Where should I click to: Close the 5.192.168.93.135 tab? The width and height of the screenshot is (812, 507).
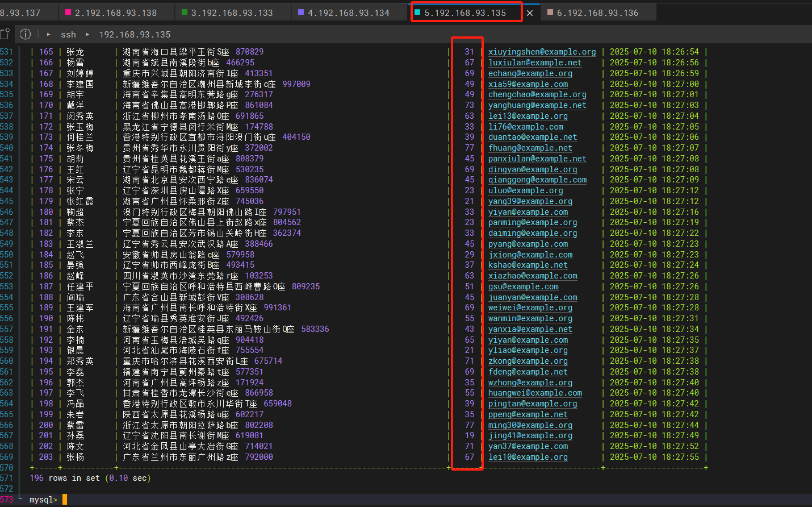530,13
